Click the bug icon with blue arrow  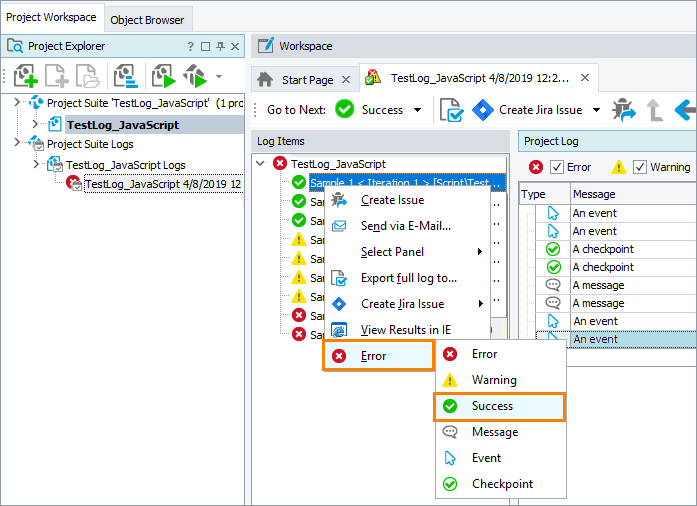tap(624, 110)
